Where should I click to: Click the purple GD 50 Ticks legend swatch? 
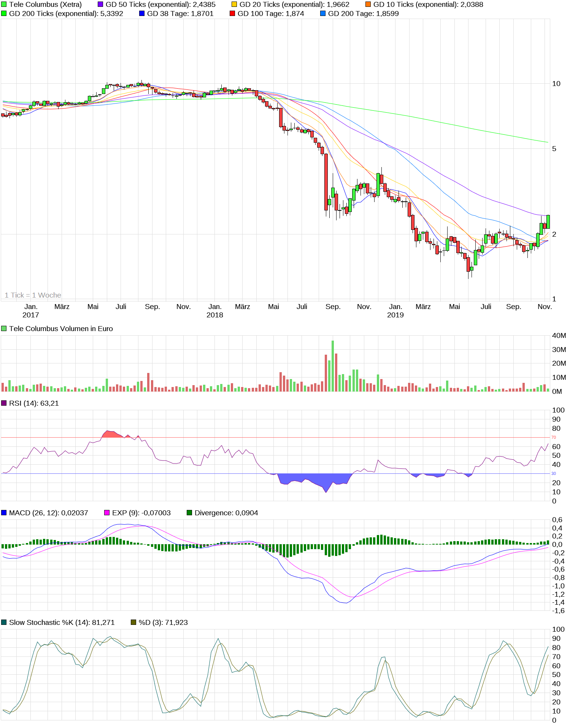click(100, 5)
